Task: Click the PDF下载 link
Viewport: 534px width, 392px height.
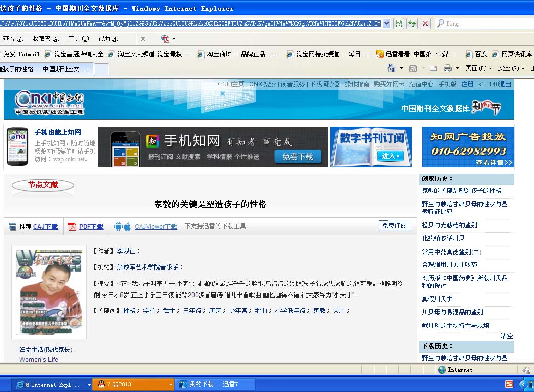Action: (x=91, y=227)
